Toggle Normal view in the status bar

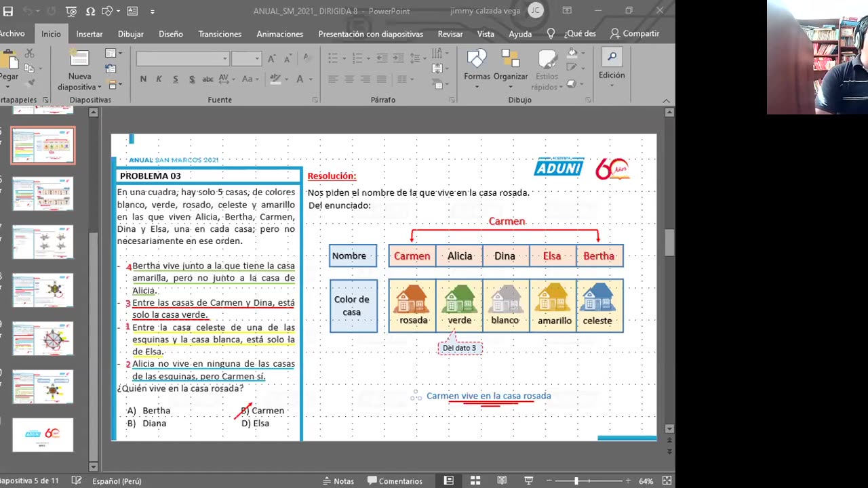tap(449, 481)
